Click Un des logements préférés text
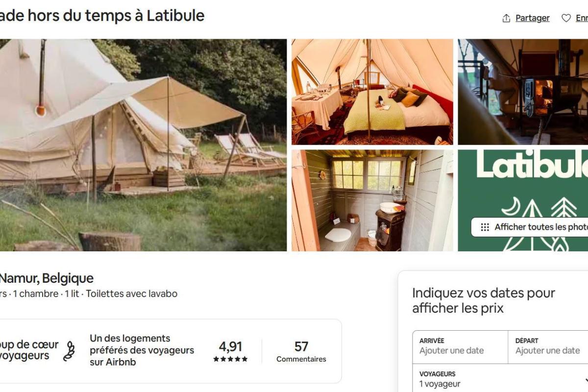Viewport: 588px width, 392px height. click(142, 350)
